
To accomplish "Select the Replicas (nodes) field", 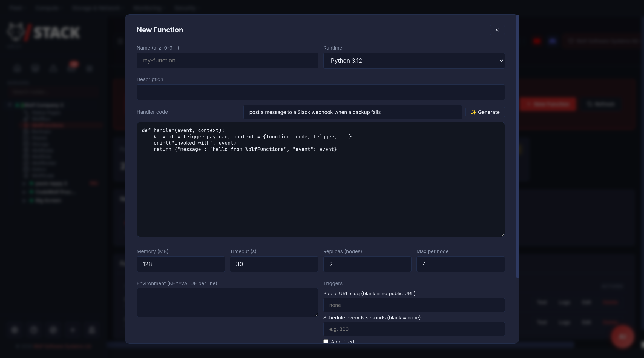I will (x=367, y=264).
